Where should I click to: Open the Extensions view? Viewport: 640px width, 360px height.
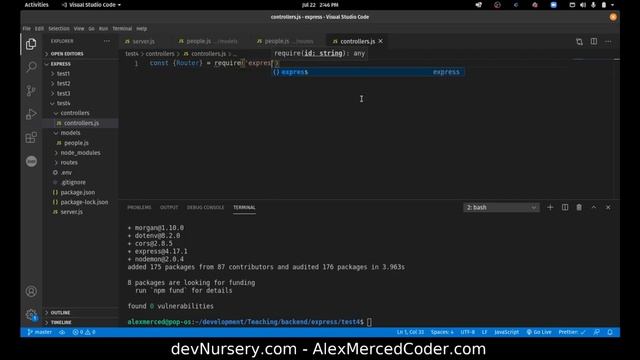point(31,138)
